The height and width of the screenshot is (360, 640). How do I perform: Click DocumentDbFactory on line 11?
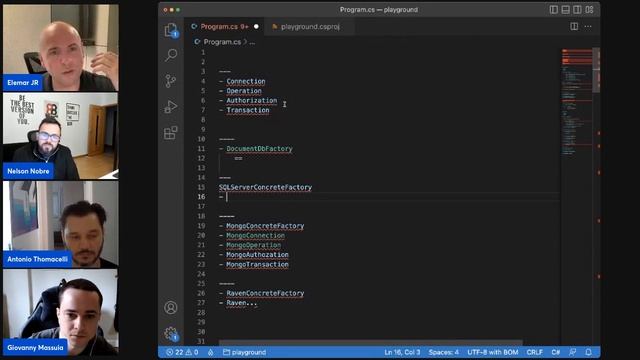pos(259,149)
